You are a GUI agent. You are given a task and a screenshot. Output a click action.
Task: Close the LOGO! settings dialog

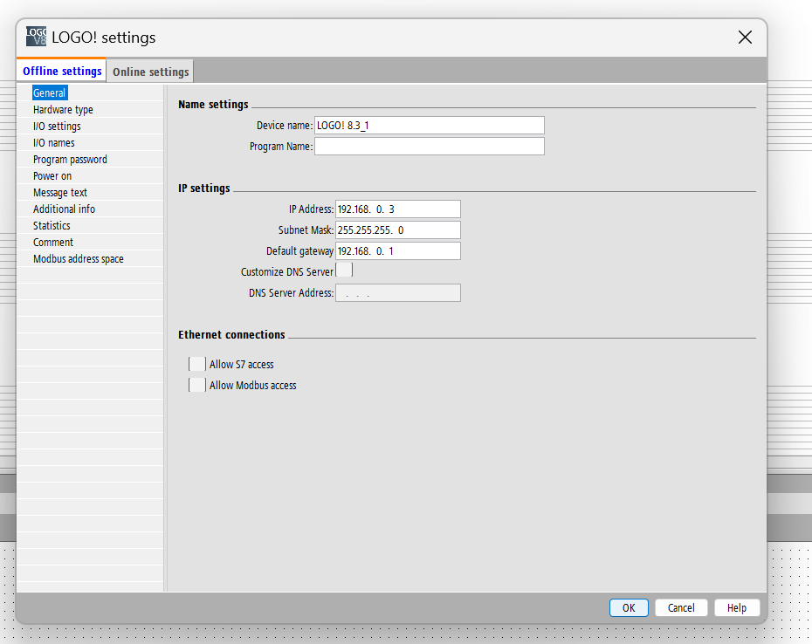point(745,38)
